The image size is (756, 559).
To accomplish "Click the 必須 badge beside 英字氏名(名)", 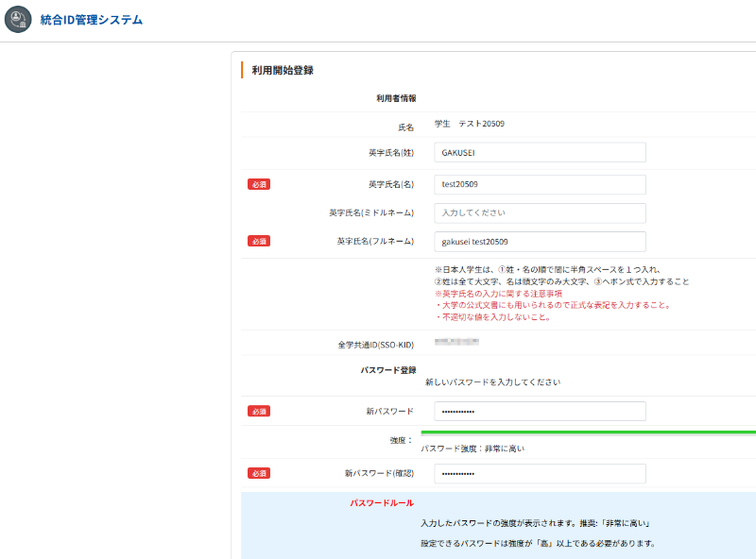I will [259, 184].
